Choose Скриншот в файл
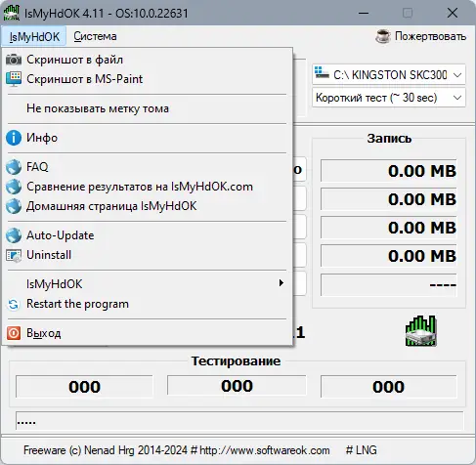 [148, 60]
